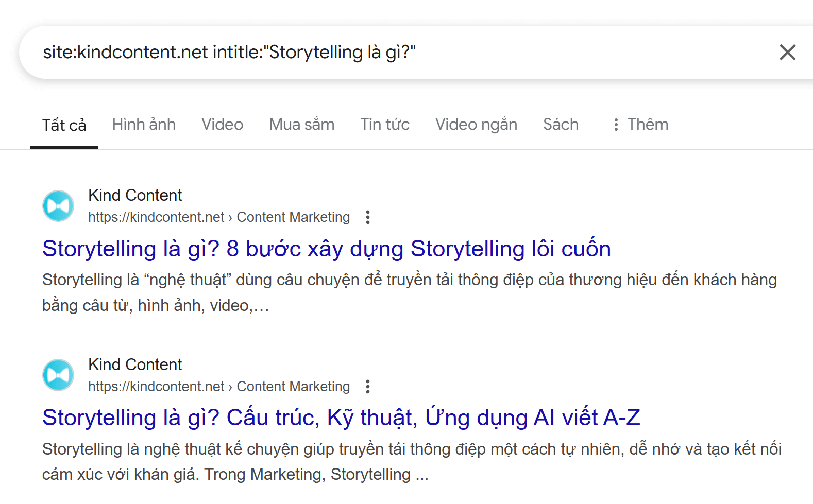Click the Kind Content site name above '8 bước' result

[x=135, y=195]
